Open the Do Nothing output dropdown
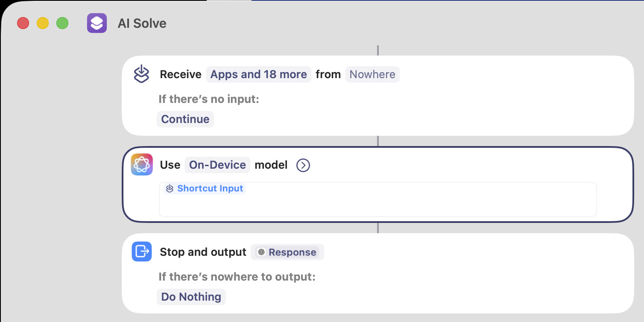Viewport: 644px width, 322px height. [x=191, y=297]
